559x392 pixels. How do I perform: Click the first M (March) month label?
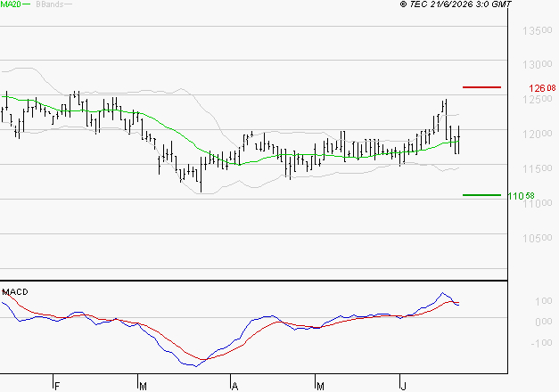tap(143, 387)
